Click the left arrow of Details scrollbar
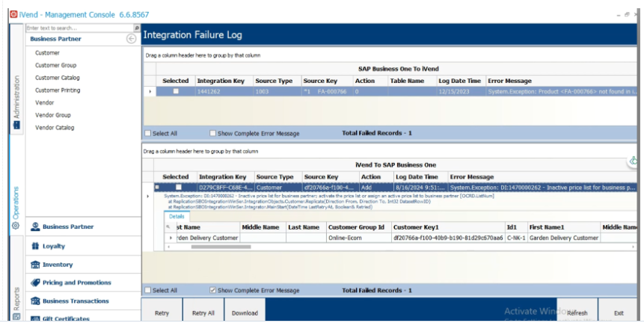The image size is (644, 326). pos(168,247)
